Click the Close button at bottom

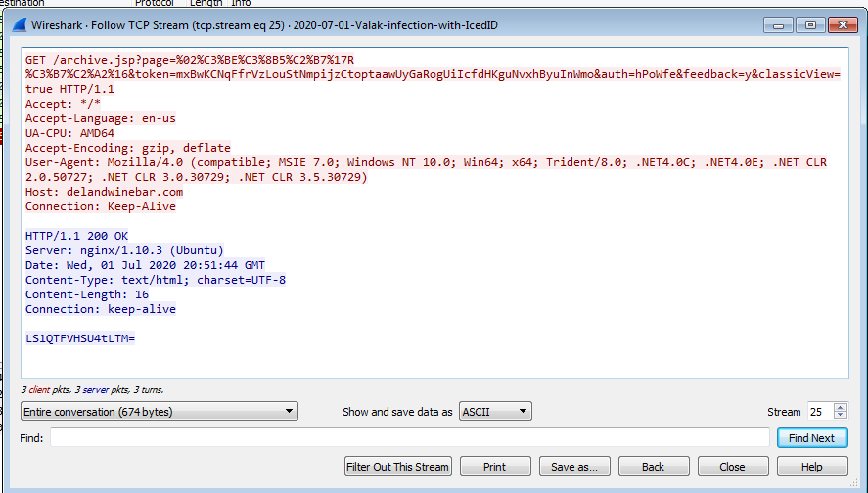pyautogui.click(x=732, y=467)
